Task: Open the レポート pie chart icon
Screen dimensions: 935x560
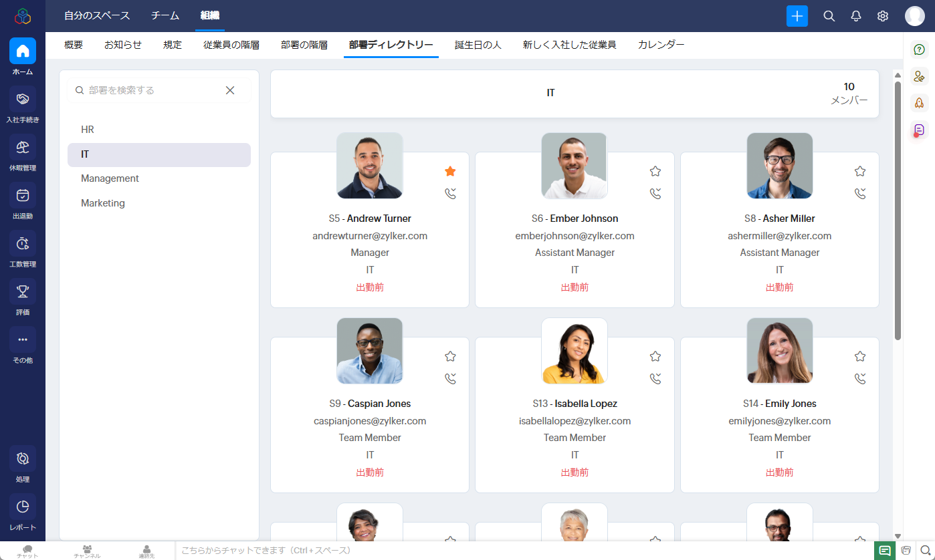Action: (23, 507)
